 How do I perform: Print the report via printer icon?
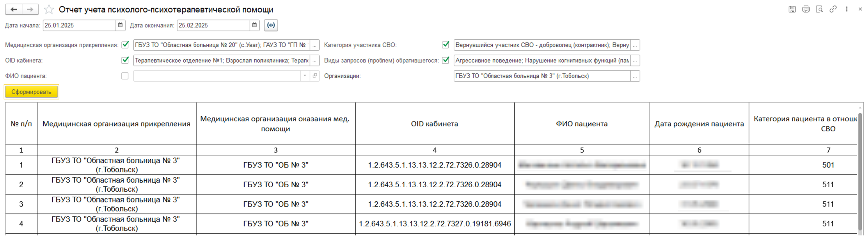806,9
